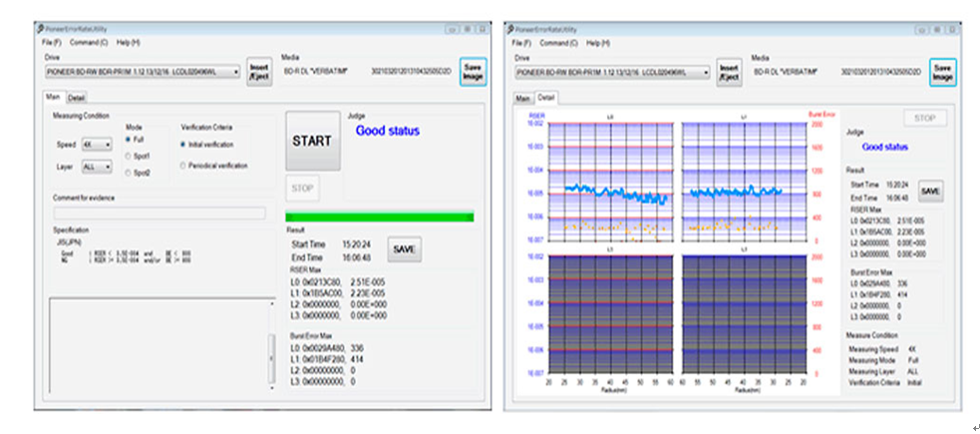Click Save Image in the right window
The height and width of the screenshot is (434, 980).
942,72
